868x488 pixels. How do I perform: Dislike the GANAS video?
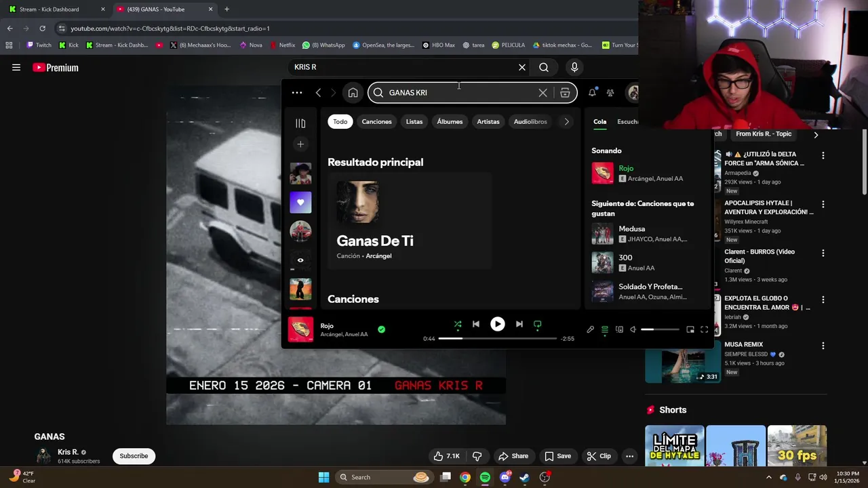477,456
